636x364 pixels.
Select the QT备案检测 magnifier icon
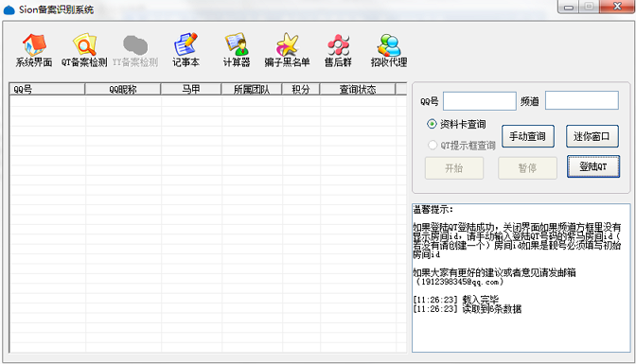coord(84,50)
